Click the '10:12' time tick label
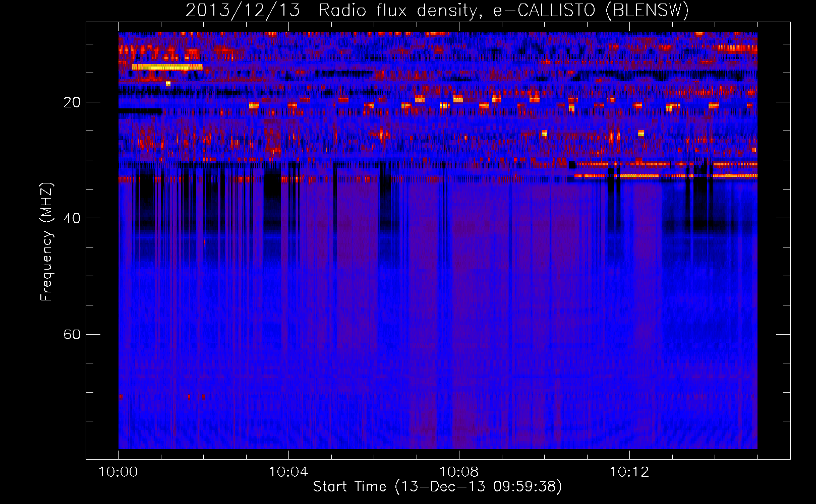Viewport: 816px width, 504px height. [x=629, y=472]
